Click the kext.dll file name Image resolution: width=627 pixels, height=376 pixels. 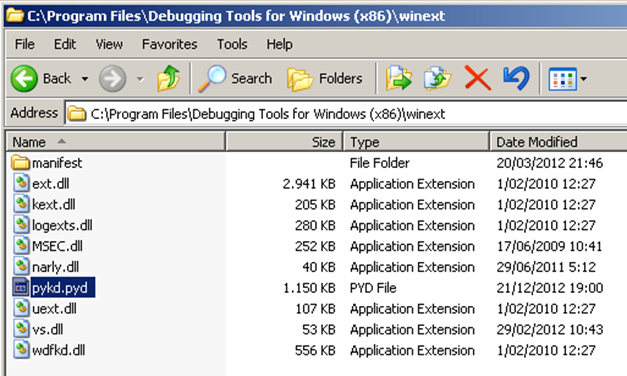[x=54, y=204]
